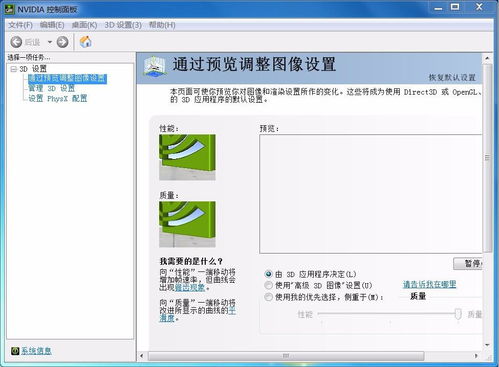Click the Back navigation arrow icon
Image resolution: width=499 pixels, height=367 pixels.
pos(16,42)
